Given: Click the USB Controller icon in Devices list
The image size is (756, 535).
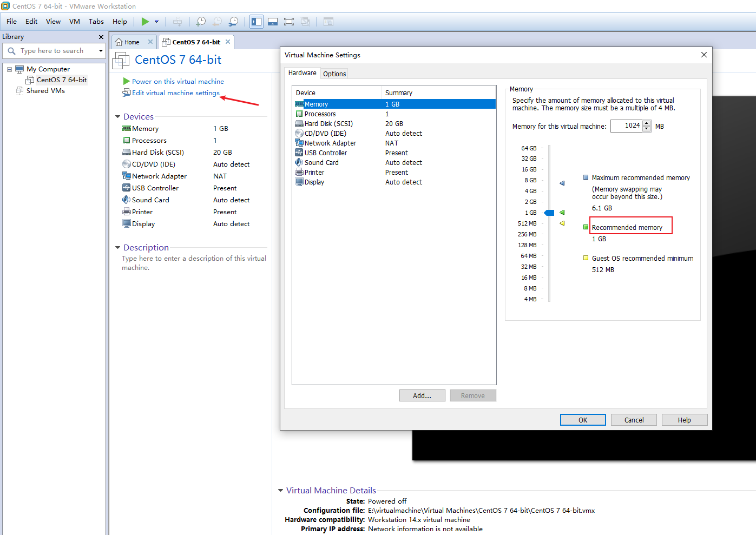Looking at the screenshot, I should [x=127, y=188].
